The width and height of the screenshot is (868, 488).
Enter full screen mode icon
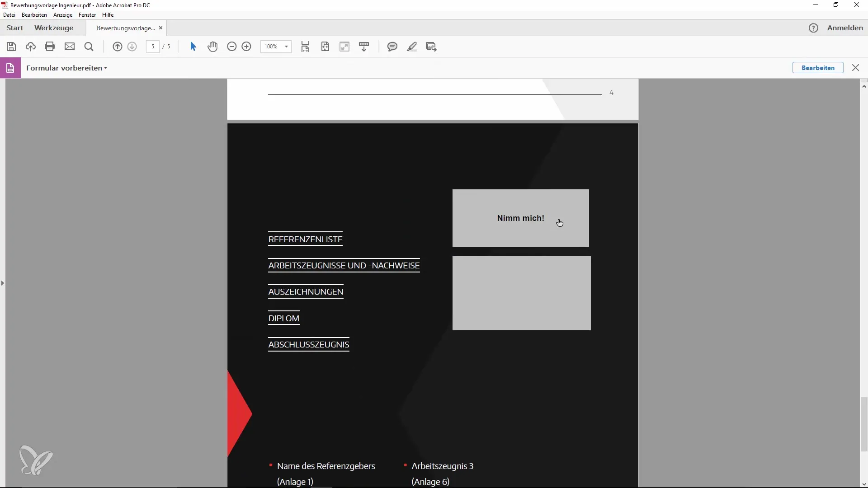(345, 47)
